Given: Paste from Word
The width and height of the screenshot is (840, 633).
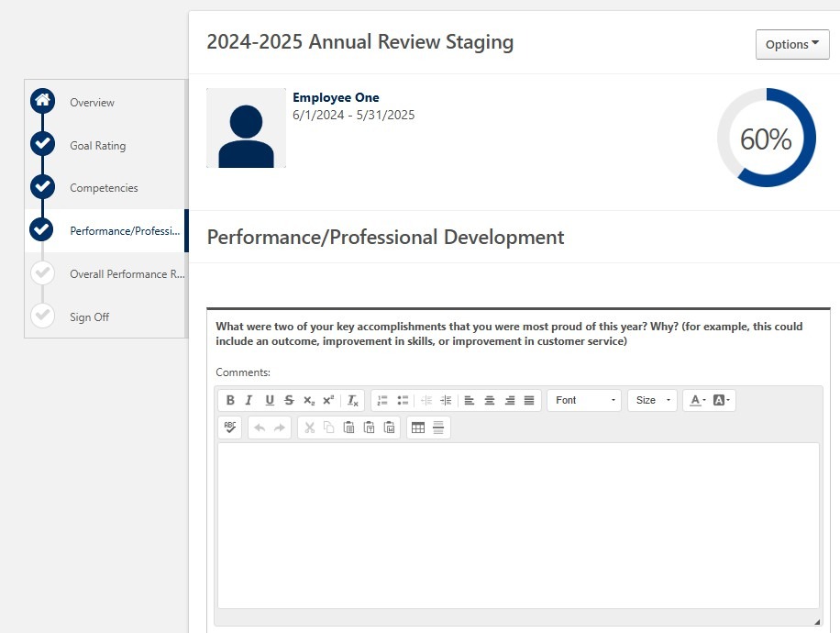Looking at the screenshot, I should (390, 428).
